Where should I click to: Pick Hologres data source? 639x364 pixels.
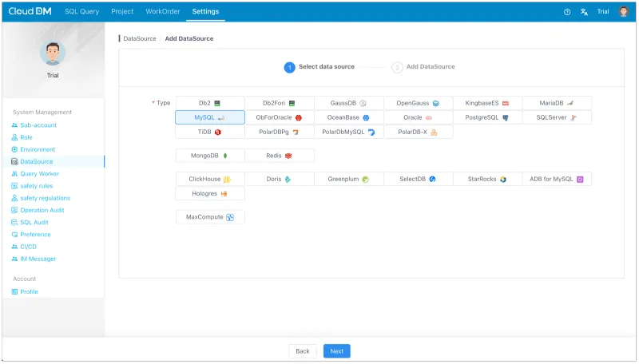[x=210, y=193]
